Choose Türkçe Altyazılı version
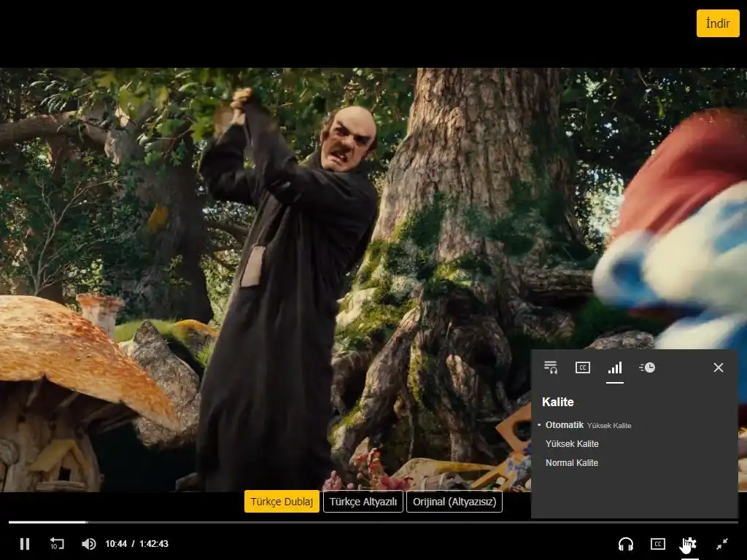The width and height of the screenshot is (747, 560). click(363, 502)
